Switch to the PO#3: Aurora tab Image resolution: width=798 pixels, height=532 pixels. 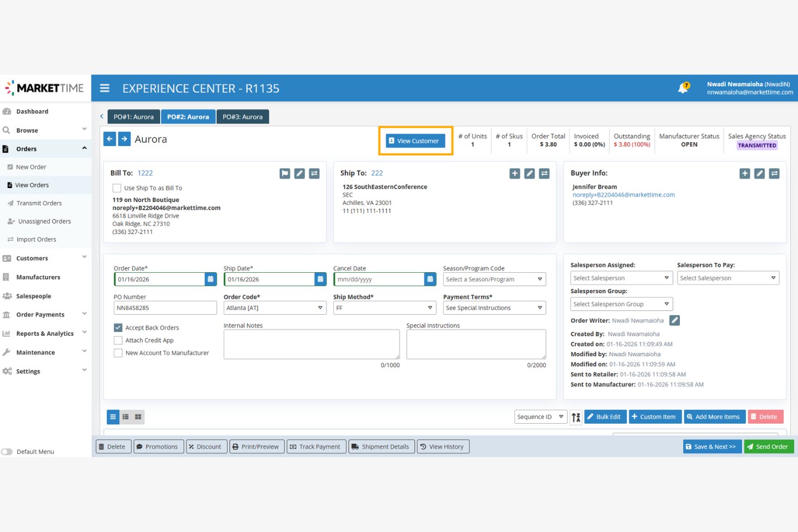pos(243,116)
